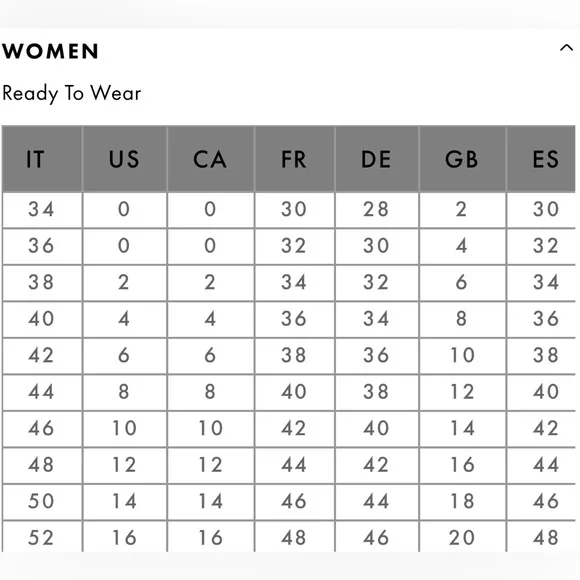This screenshot has height=580, width=580.
Task: Select the IT size 34 cell
Action: 42,210
